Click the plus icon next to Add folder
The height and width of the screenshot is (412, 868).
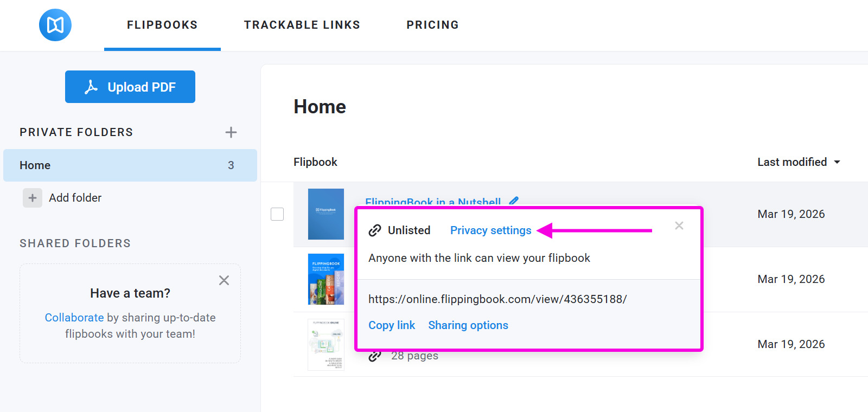click(x=33, y=198)
